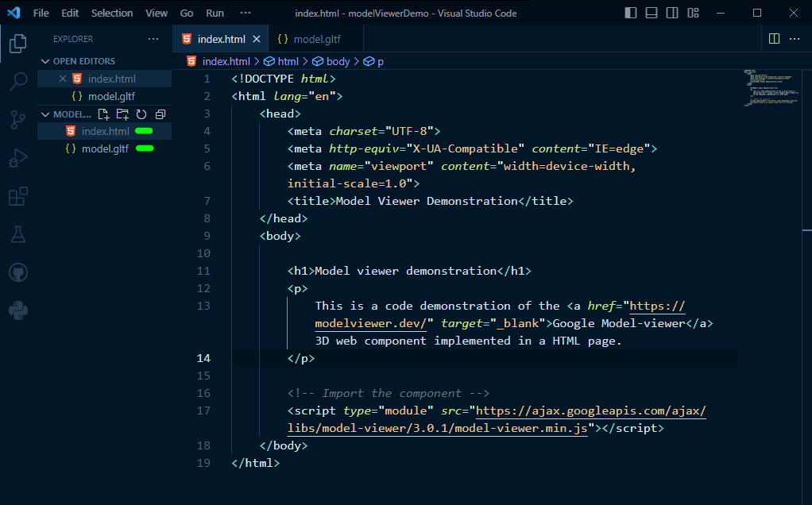Select index.html in the folder tree
The image size is (812, 505).
pos(104,132)
